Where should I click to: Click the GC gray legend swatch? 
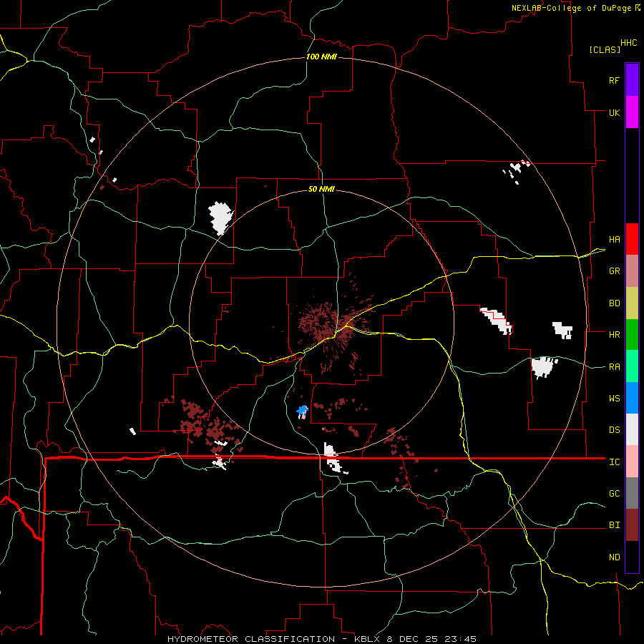click(632, 493)
